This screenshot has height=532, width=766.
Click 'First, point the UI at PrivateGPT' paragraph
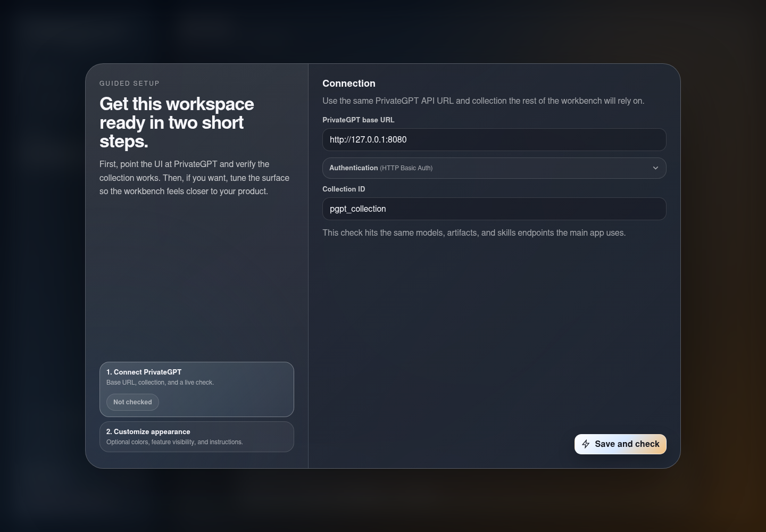(195, 178)
